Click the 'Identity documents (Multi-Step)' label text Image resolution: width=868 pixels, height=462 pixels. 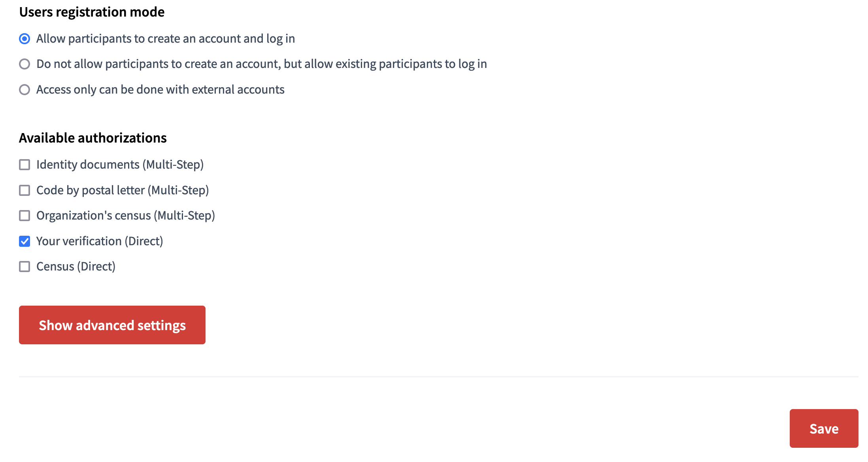pyautogui.click(x=120, y=165)
